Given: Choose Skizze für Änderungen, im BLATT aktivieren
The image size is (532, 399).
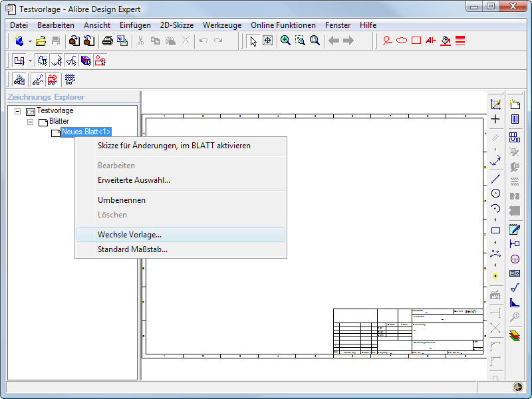Looking at the screenshot, I should point(181,146).
